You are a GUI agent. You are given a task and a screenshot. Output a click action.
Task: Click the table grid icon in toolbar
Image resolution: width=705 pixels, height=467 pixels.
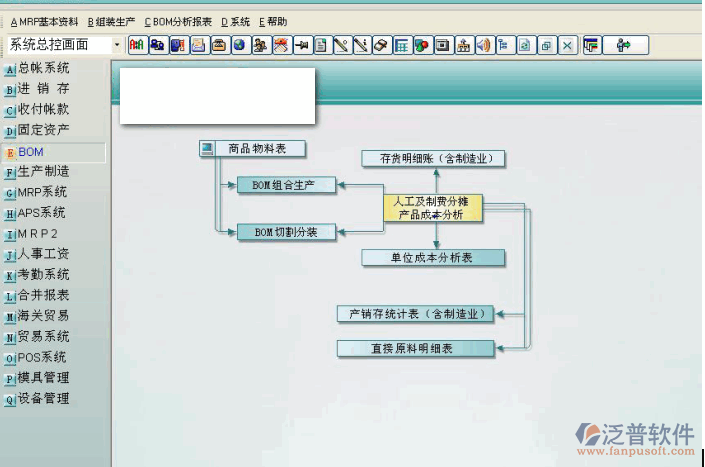coord(401,45)
